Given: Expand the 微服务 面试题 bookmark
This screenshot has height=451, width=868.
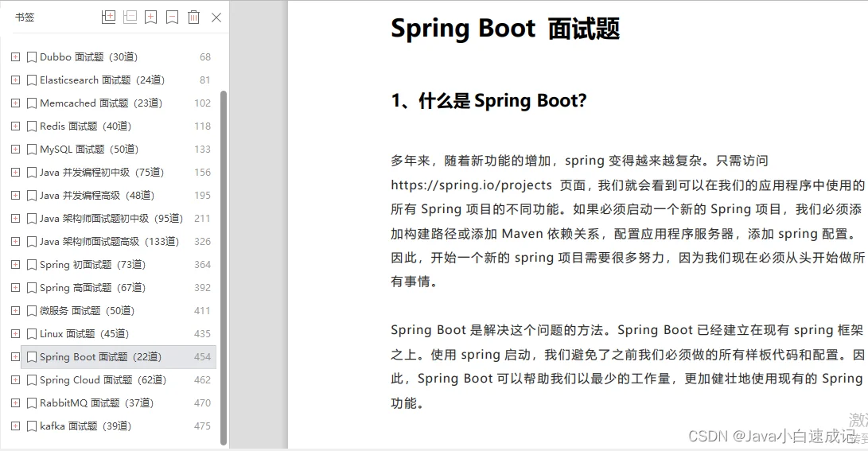Looking at the screenshot, I should coord(15,311).
